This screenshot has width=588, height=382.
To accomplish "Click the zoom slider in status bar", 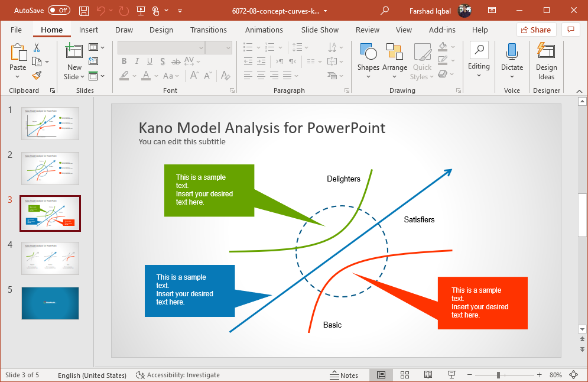I will pos(498,375).
